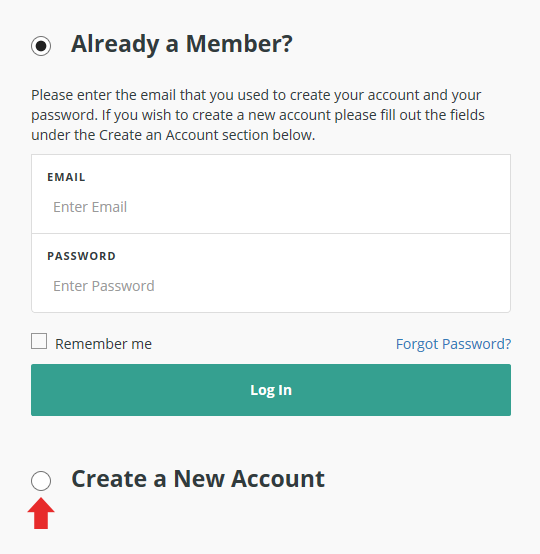Click the Remember me label text
This screenshot has height=554, width=540.
coord(103,344)
